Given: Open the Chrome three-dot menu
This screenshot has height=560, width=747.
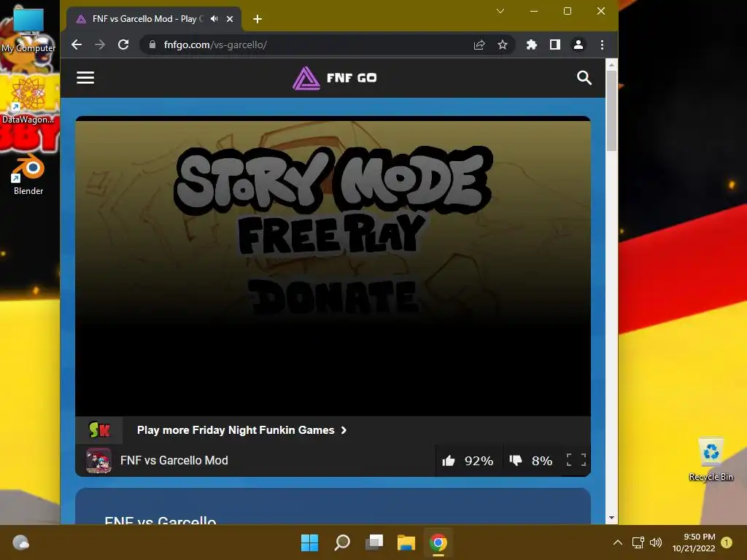Looking at the screenshot, I should coord(602,44).
